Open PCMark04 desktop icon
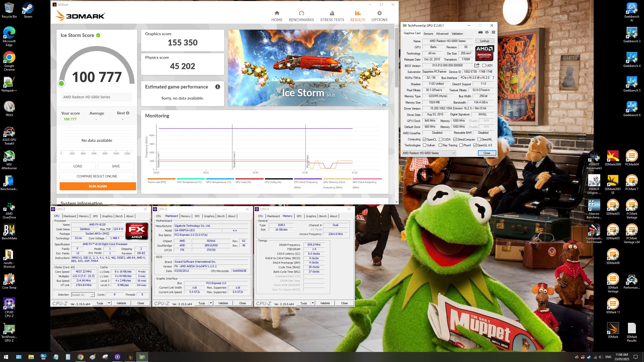 [x=632, y=158]
